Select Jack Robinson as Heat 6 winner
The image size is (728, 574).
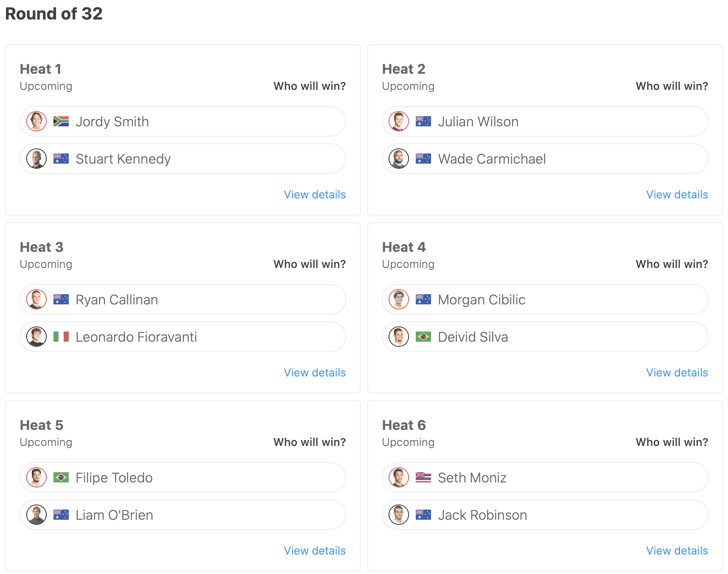[x=545, y=515]
